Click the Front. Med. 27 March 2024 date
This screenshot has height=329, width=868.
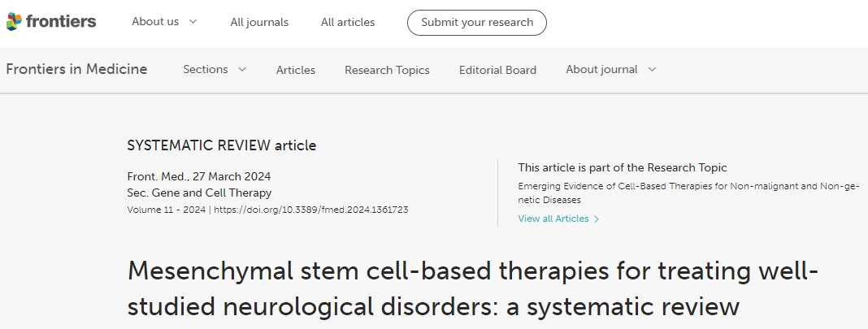(199, 176)
